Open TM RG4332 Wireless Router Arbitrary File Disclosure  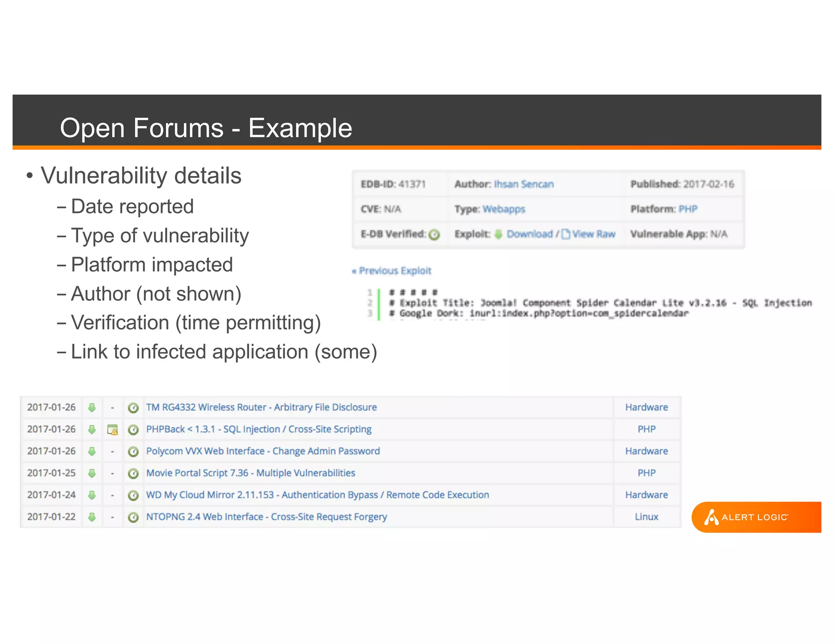click(261, 407)
